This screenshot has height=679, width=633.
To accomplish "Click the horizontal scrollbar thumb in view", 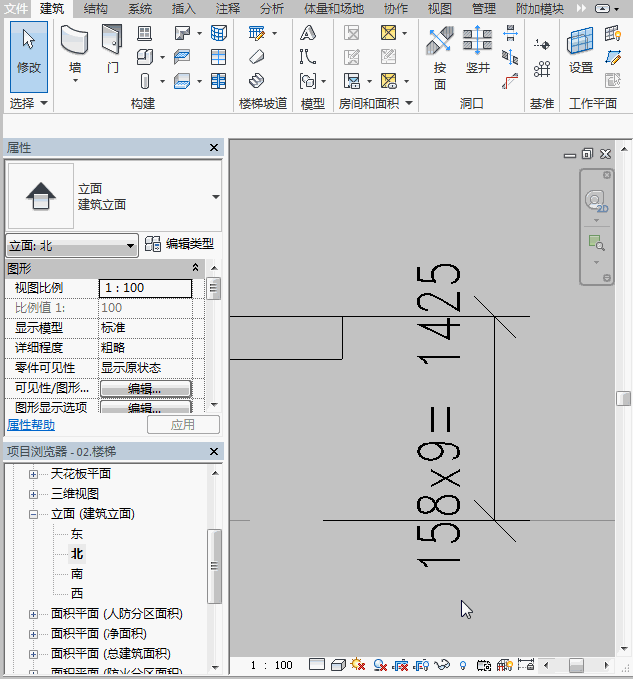I will 577,665.
